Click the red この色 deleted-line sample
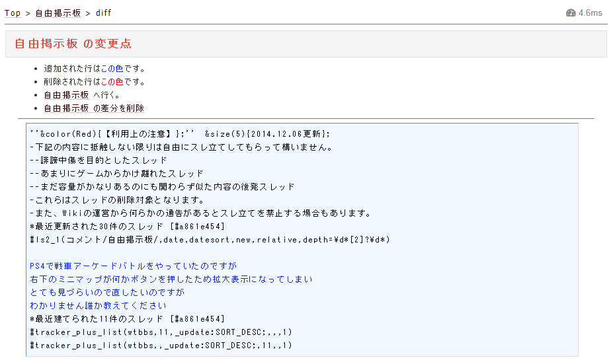611x364 pixels. pyautogui.click(x=112, y=82)
